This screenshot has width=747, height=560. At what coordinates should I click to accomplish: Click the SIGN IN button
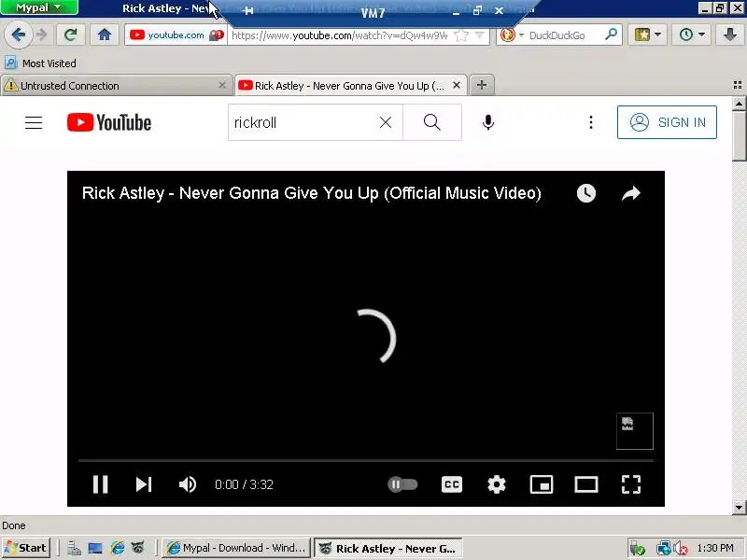[x=667, y=122]
